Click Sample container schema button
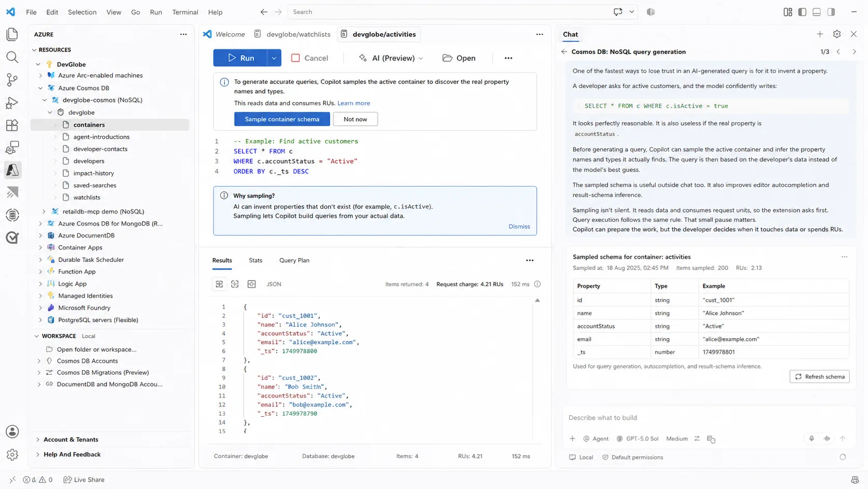The height and width of the screenshot is (489, 868). 282,119
